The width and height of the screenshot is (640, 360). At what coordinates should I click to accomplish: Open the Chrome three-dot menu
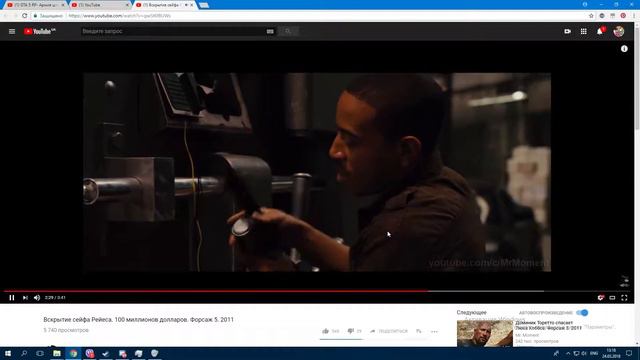pyautogui.click(x=634, y=16)
